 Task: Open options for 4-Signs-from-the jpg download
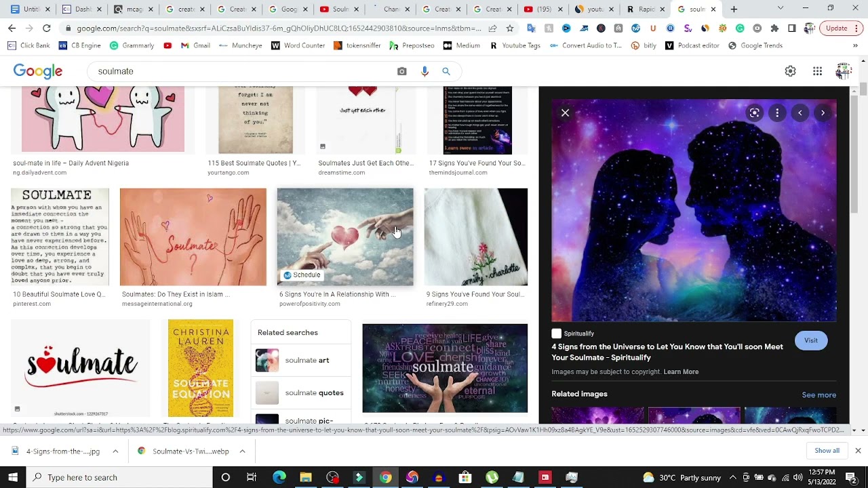pyautogui.click(x=115, y=451)
